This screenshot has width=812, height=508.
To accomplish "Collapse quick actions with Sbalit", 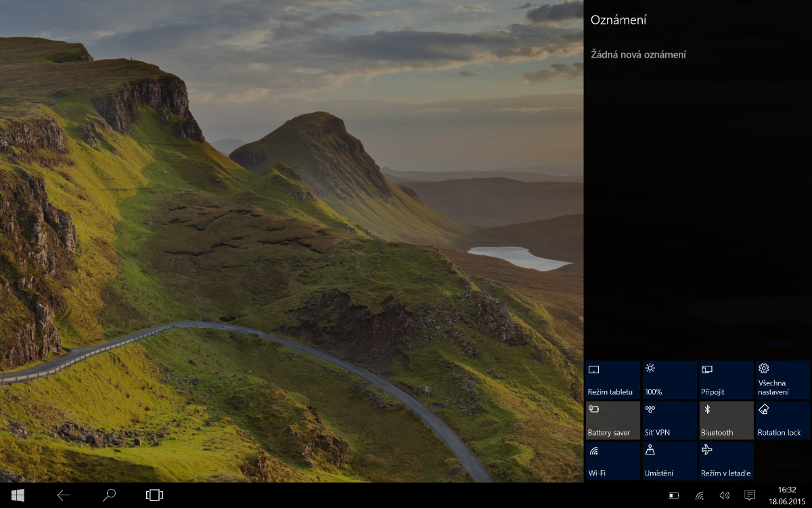I will 780,344.
